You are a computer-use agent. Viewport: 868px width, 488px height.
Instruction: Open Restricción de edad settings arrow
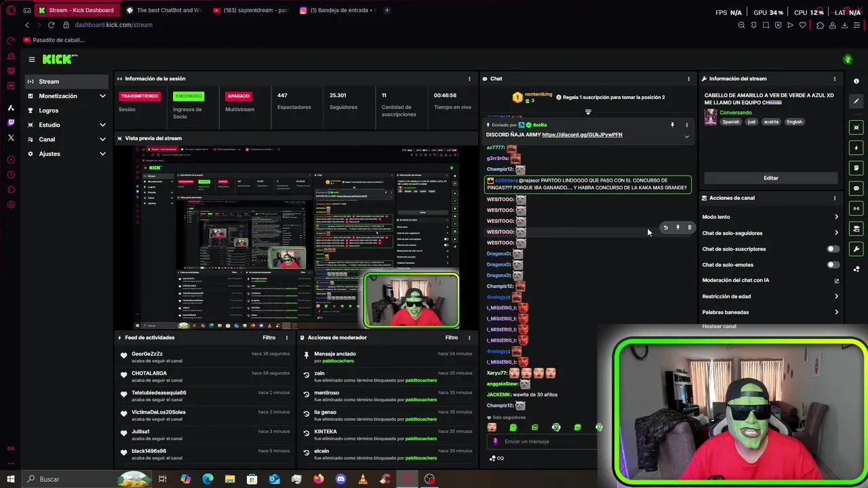(x=836, y=296)
